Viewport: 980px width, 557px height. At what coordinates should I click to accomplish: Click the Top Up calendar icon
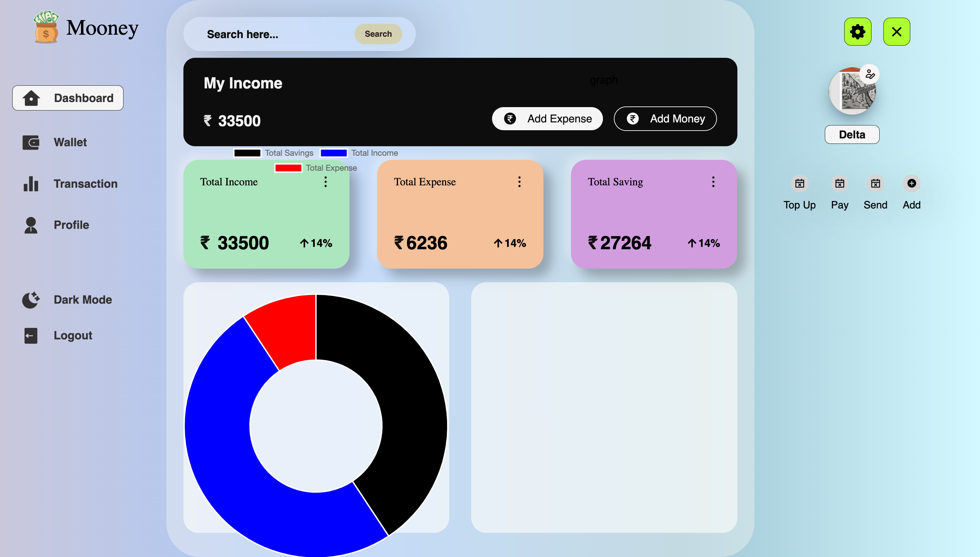[799, 183]
